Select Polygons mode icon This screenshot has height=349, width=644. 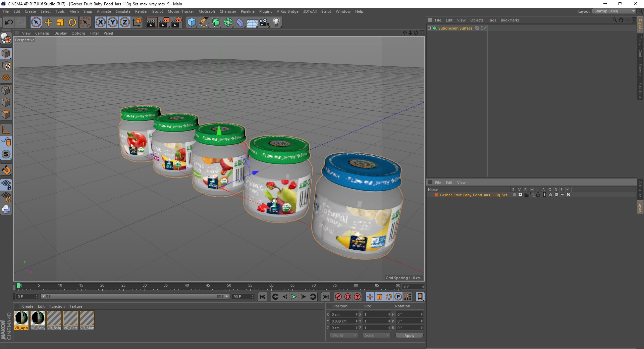6,114
